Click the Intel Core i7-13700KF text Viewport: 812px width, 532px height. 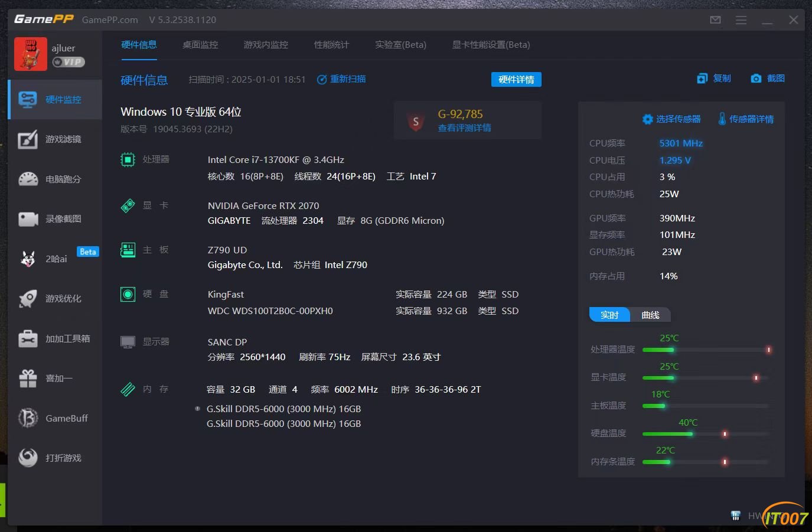click(276, 160)
